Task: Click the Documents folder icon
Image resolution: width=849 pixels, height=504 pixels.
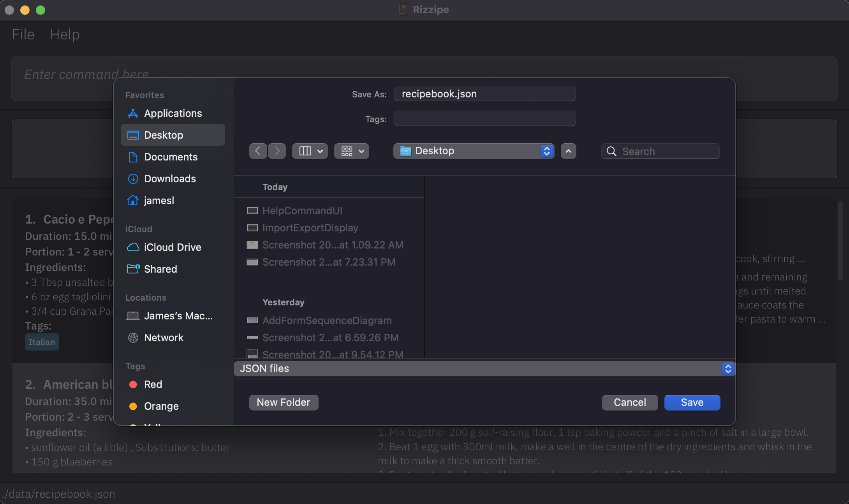Action: tap(132, 157)
